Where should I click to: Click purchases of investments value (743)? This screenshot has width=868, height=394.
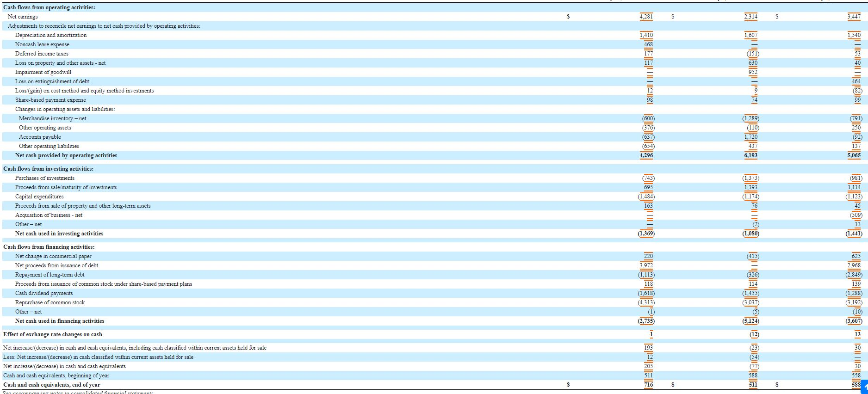[x=648, y=178]
